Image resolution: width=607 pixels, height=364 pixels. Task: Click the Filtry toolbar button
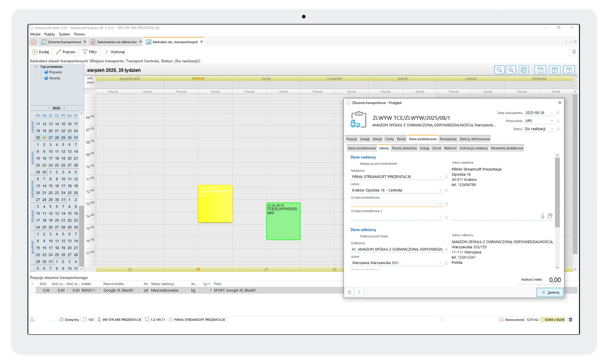point(90,52)
